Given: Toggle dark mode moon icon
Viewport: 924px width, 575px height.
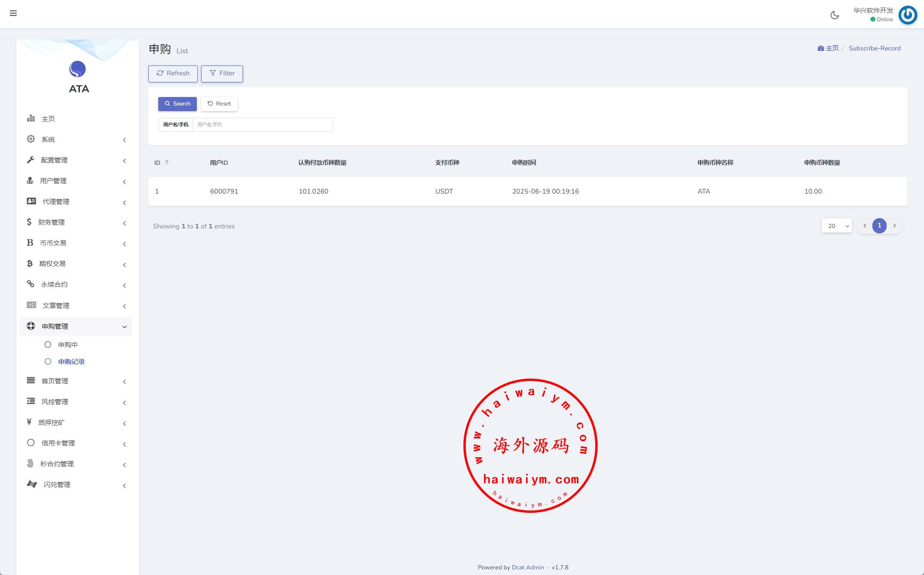Looking at the screenshot, I should click(x=835, y=15).
